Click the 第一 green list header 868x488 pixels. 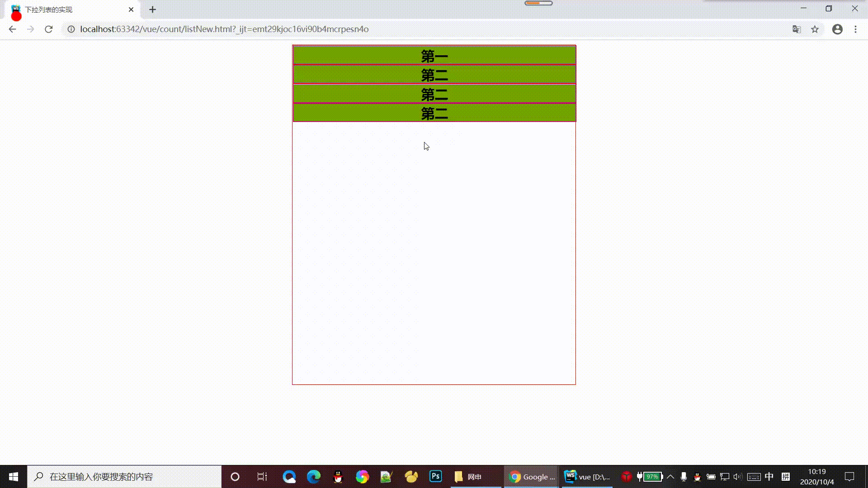tap(434, 56)
